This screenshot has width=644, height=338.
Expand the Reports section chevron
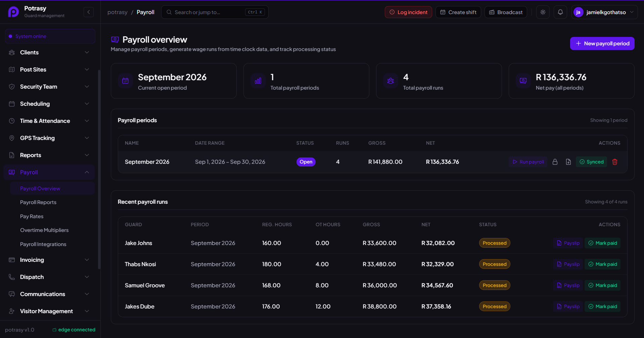87,155
